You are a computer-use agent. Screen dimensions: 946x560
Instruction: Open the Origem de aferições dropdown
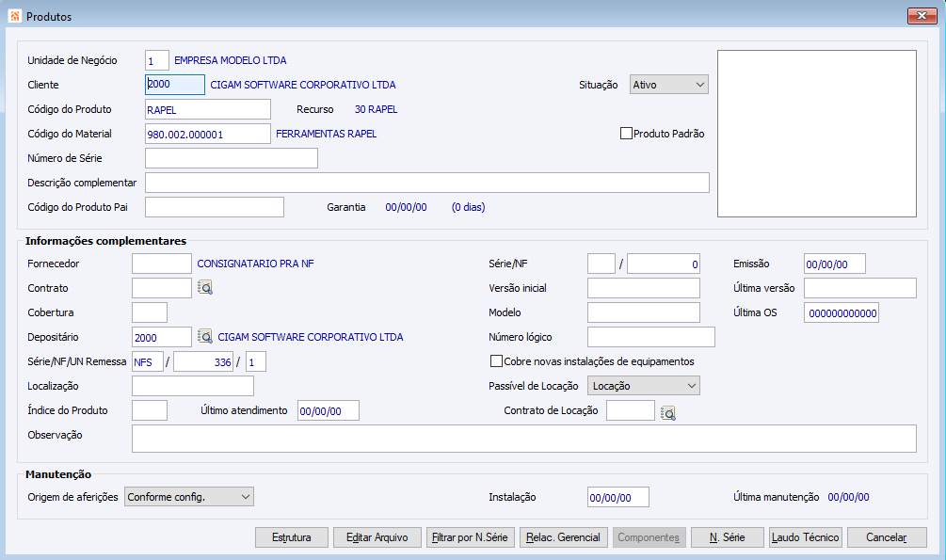189,497
